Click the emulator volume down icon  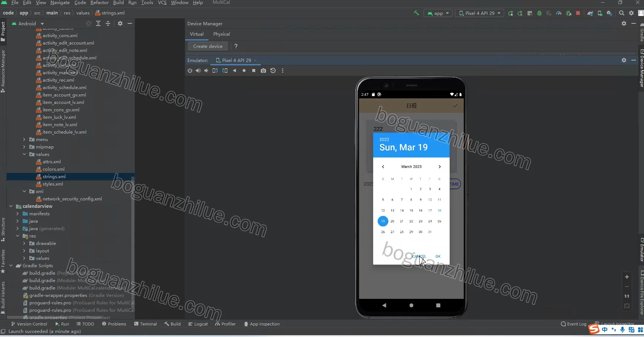[x=207, y=71]
